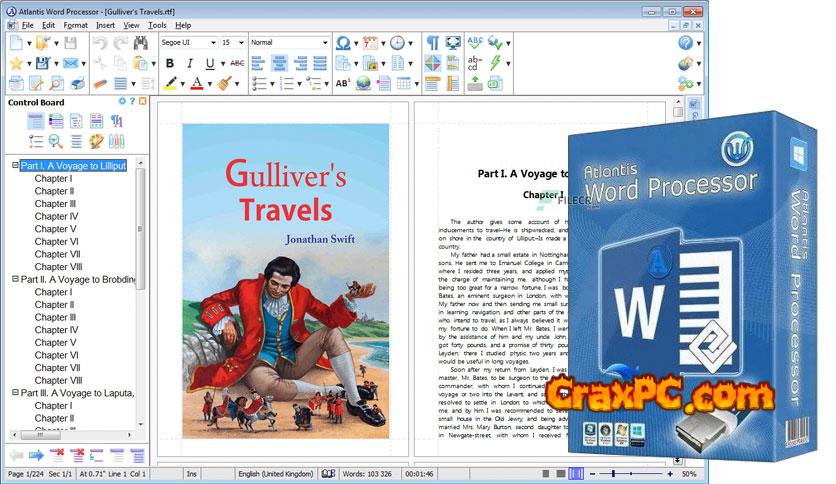The image size is (836, 484).
Task: Open the Format menu
Action: tap(75, 24)
